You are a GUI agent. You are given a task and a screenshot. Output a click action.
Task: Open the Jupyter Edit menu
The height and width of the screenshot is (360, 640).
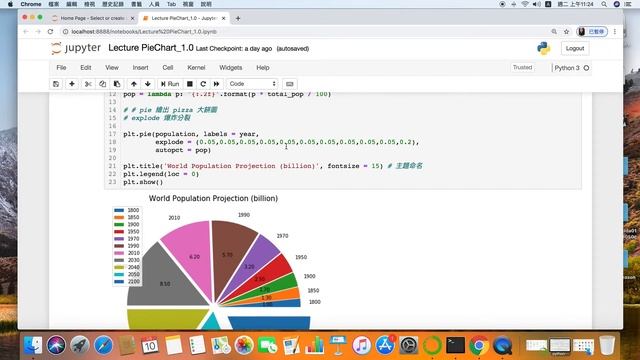pos(86,68)
